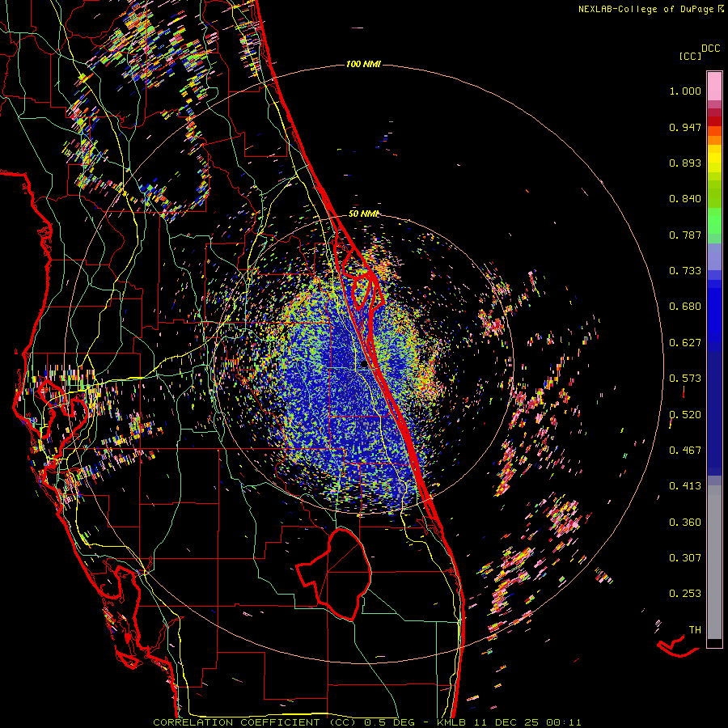The image size is (728, 728).
Task: Click the KMLB radar site black dot
Action: coord(364,365)
